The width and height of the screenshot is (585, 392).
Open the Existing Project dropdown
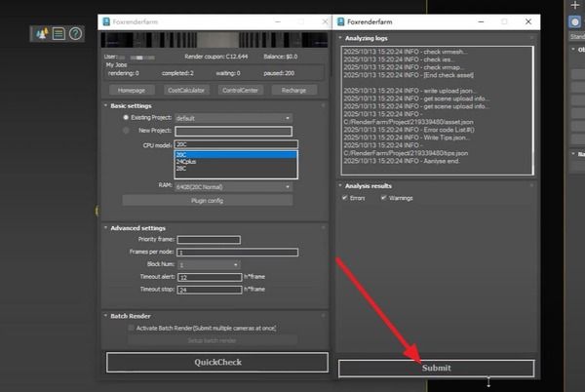tap(233, 117)
